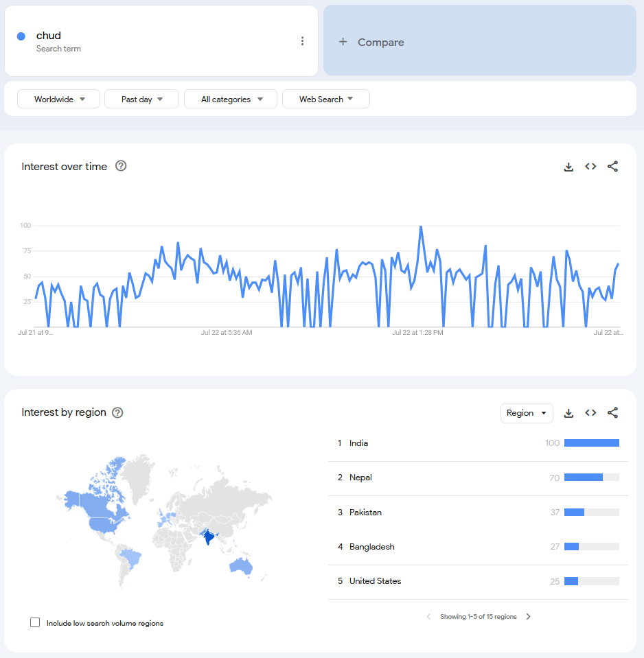The image size is (644, 658).
Task: Open the Region resolution dropdown
Action: click(527, 413)
